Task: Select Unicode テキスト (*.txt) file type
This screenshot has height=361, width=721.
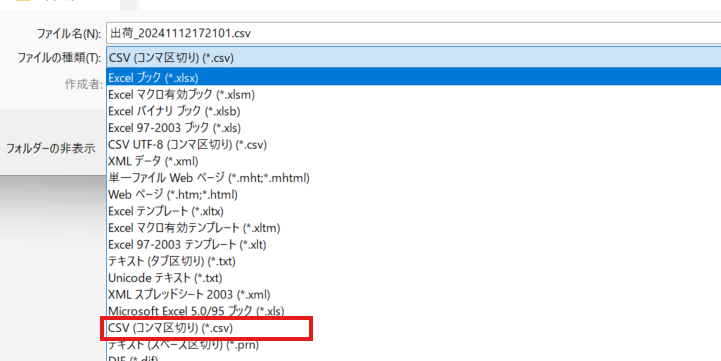Action: (413, 278)
